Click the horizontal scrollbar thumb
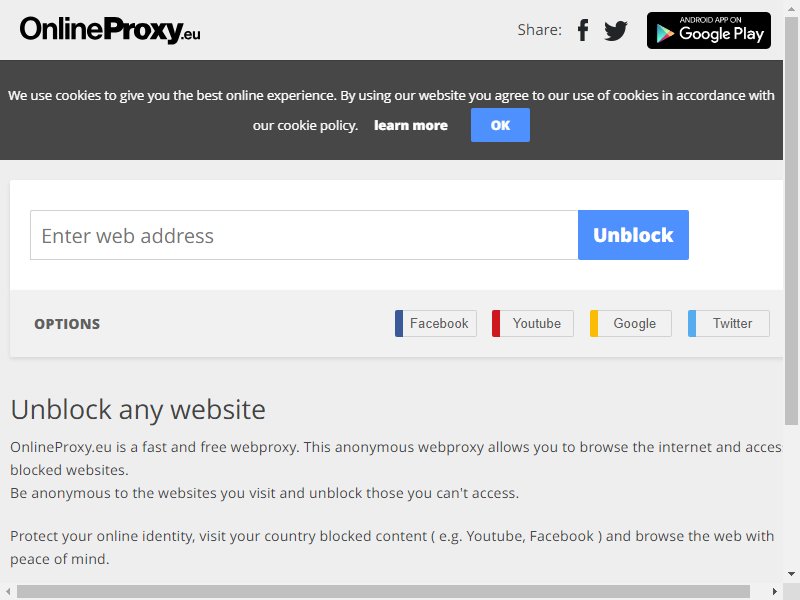The image size is (800, 600). click(383, 591)
